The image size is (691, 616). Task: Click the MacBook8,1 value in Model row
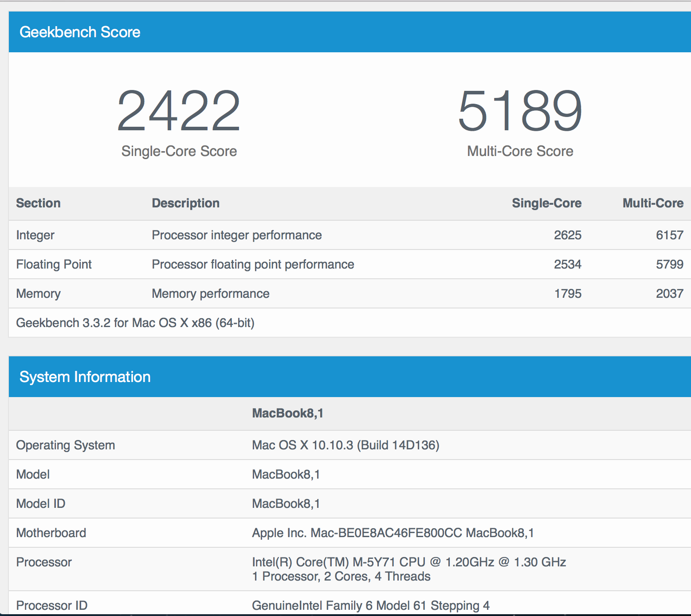pos(286,475)
